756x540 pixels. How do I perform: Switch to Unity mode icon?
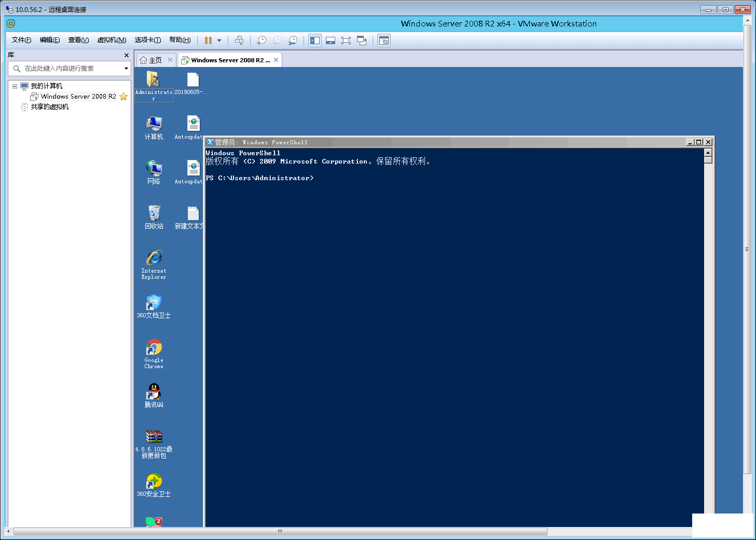coord(362,40)
